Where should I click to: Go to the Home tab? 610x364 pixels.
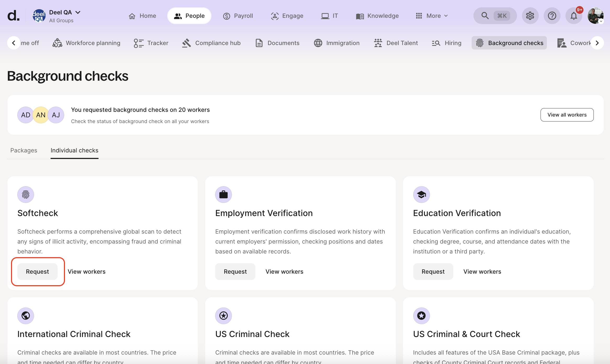[x=142, y=16]
